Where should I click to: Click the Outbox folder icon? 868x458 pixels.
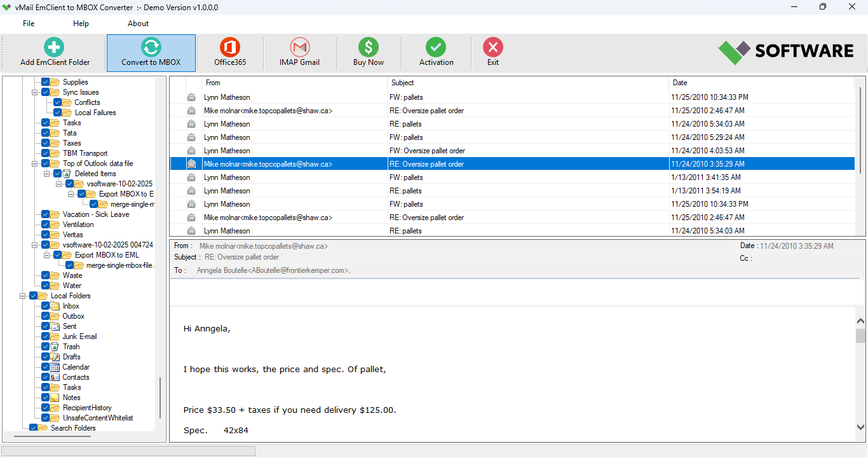coord(55,316)
